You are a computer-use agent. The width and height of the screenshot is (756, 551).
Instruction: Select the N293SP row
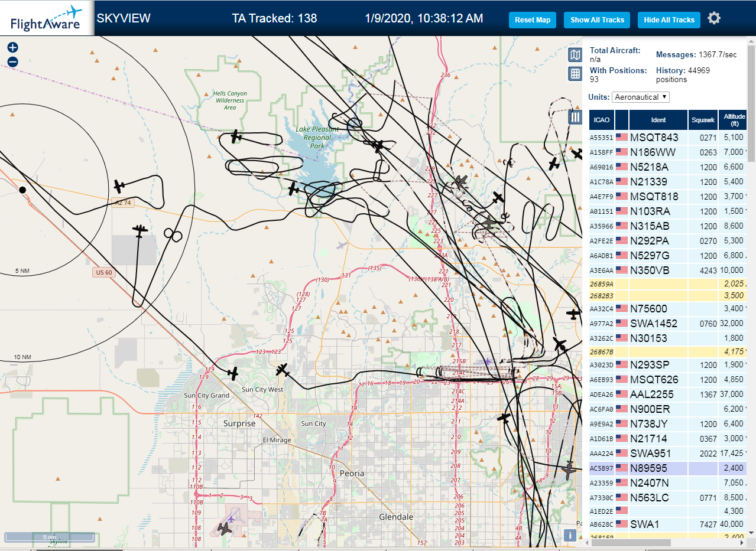point(668,364)
